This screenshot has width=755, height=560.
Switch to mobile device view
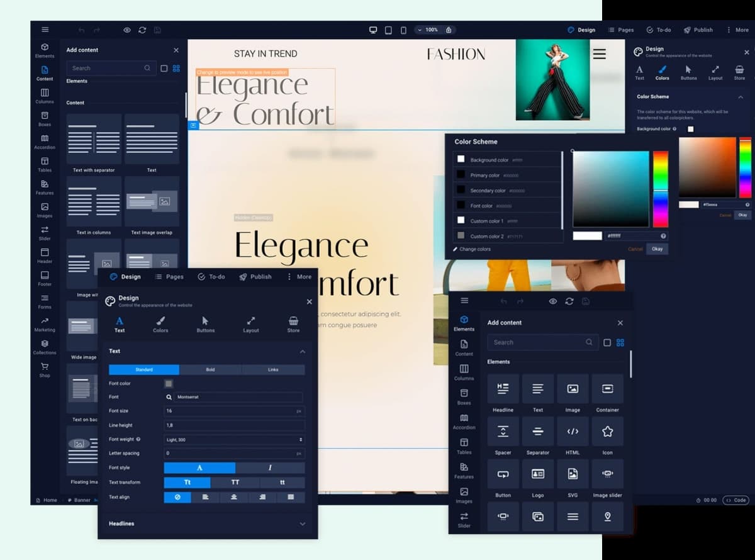(403, 30)
